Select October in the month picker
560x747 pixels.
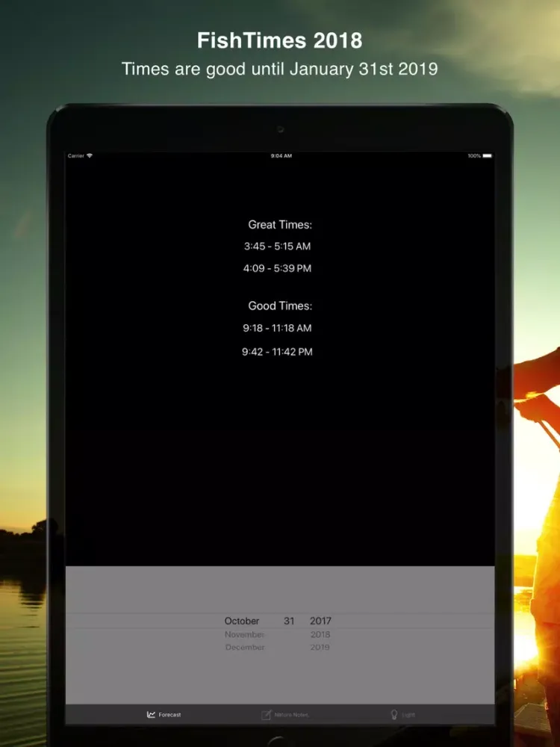point(242,621)
